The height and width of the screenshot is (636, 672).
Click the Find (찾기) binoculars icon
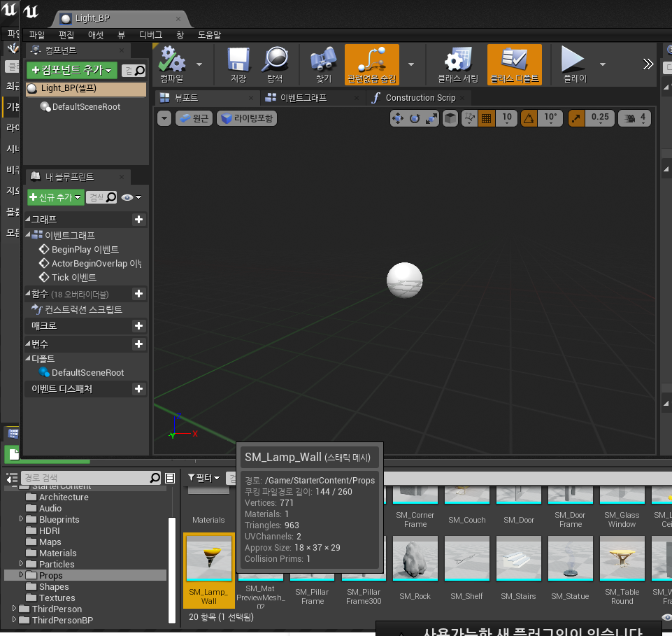324,64
